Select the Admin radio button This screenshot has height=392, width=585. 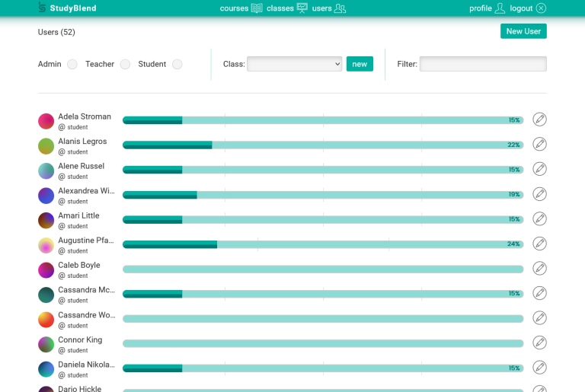coord(72,64)
